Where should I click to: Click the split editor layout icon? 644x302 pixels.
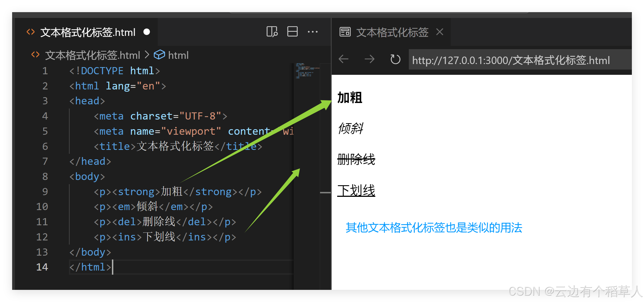[292, 32]
